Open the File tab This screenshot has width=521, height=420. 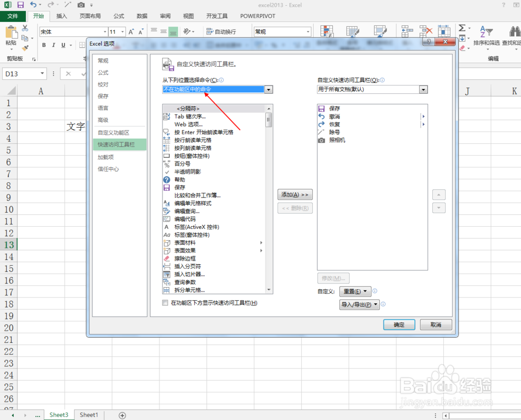pos(13,16)
